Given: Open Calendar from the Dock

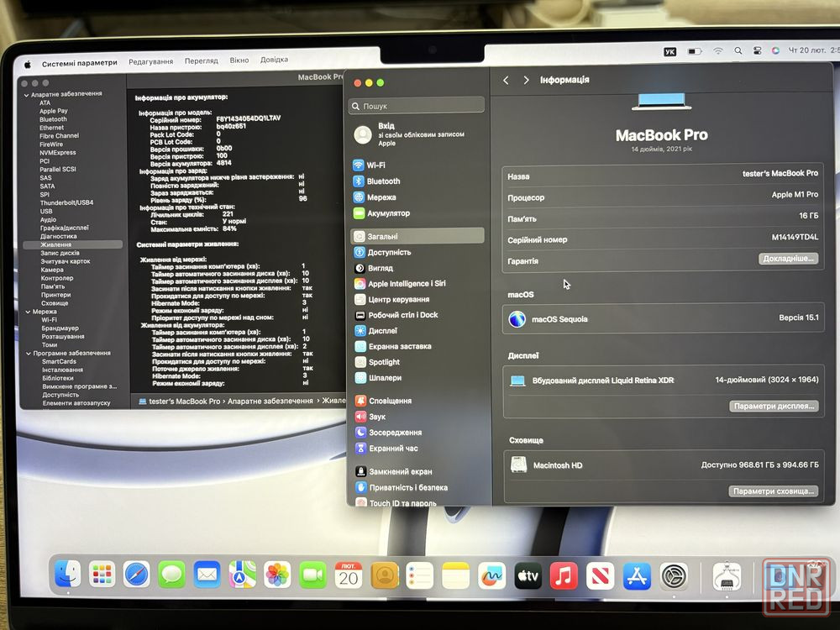Looking at the screenshot, I should pyautogui.click(x=349, y=575).
